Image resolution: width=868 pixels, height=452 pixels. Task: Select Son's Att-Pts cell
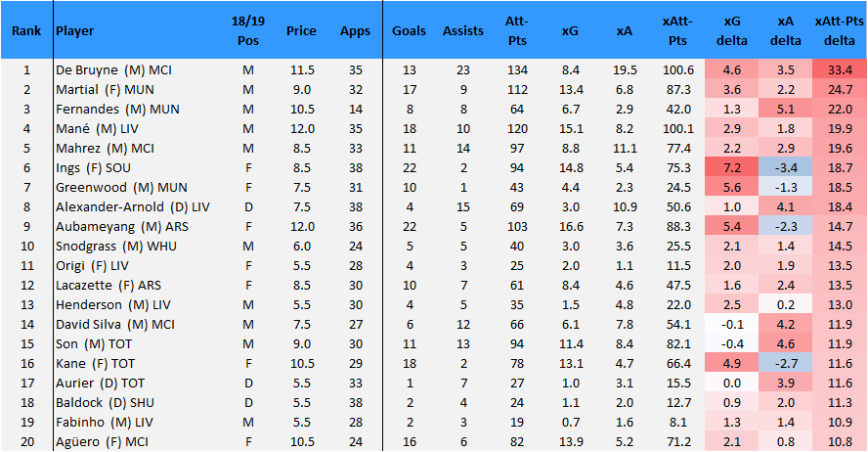coord(516,344)
